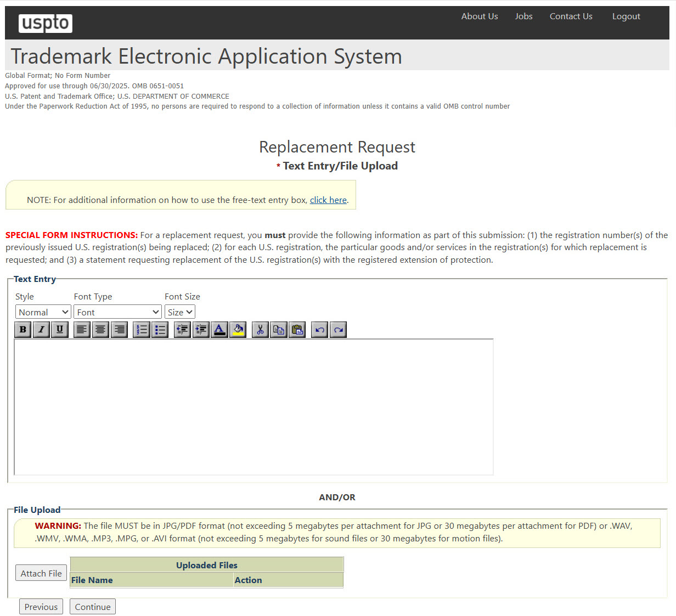Viewport: 676px width, 616px height.
Task: Align text to the right
Action: click(119, 330)
